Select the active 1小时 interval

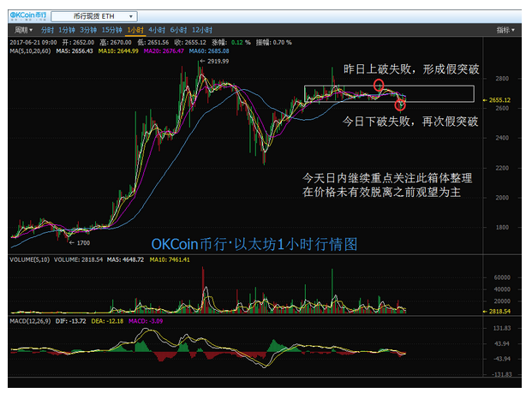click(x=136, y=29)
